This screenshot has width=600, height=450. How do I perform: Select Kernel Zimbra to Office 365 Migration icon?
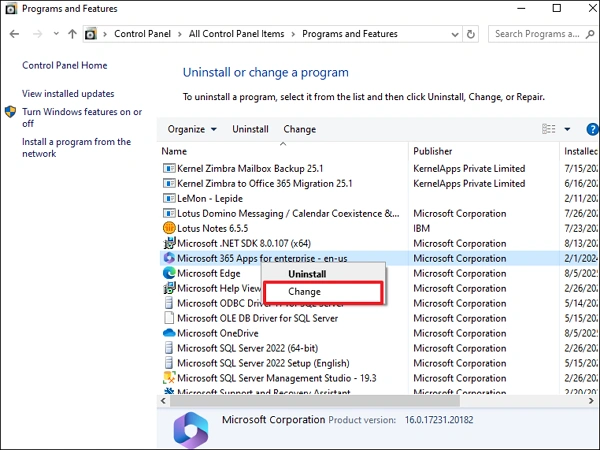169,183
